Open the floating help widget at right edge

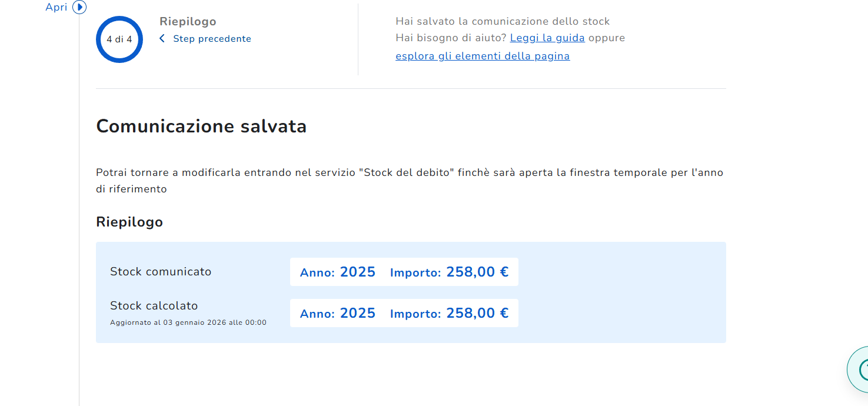[x=859, y=370]
